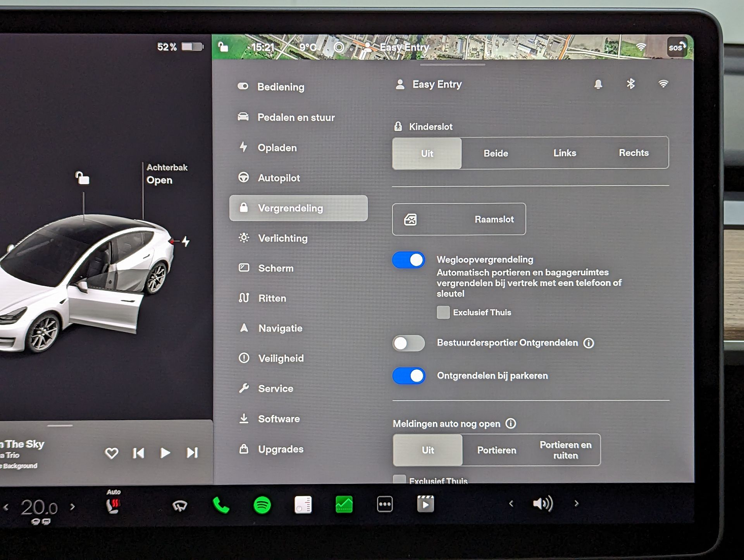The image size is (744, 560).
Task: Select Portieren for open-car notifications
Action: [x=497, y=450]
